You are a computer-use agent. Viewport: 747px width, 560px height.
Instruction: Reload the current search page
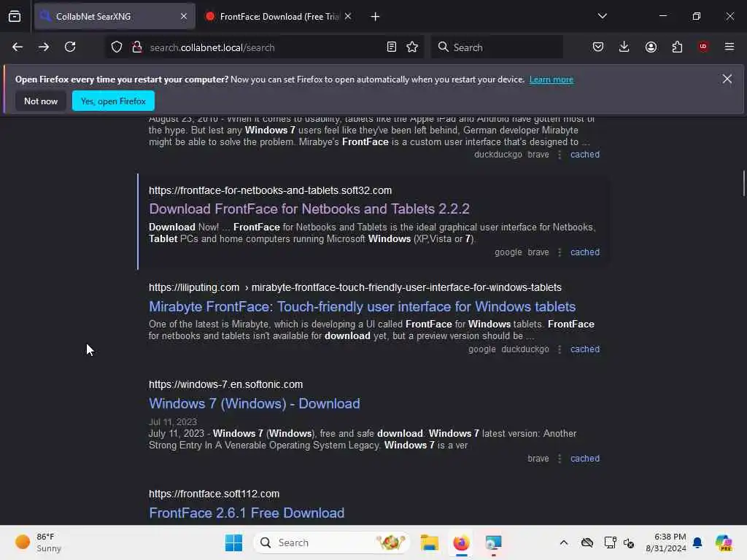(x=70, y=47)
